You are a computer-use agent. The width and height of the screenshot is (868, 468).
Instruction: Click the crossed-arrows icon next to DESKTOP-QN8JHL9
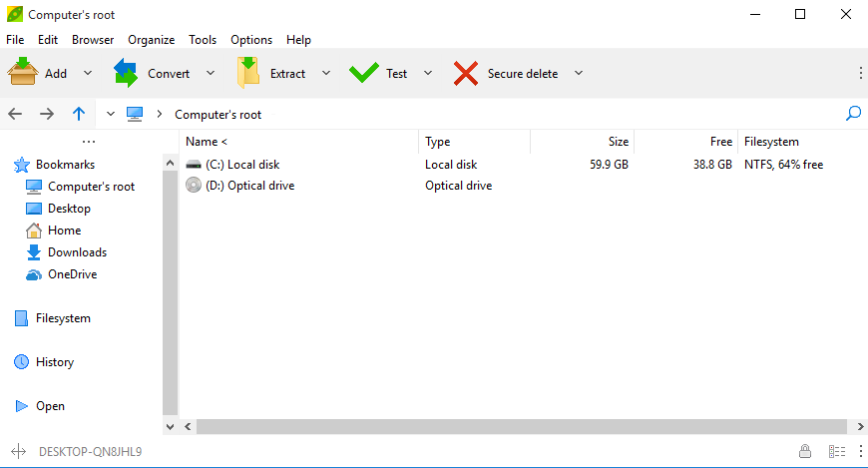pos(18,451)
